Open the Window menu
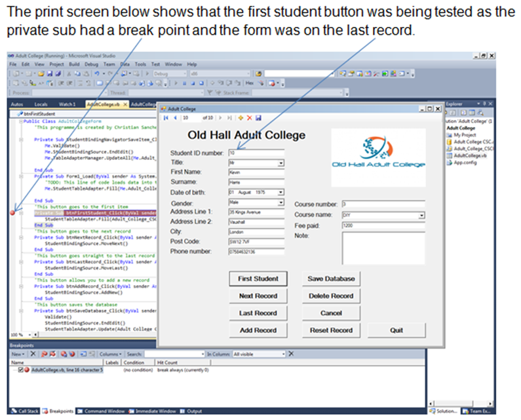Screen dimensions: 521x420 click(x=173, y=64)
